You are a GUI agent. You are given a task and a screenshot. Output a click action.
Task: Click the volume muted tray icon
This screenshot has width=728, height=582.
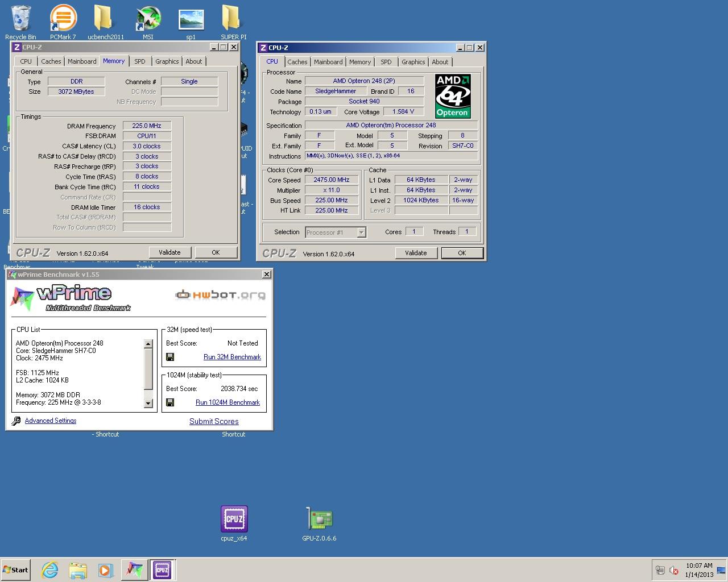[x=674, y=570]
